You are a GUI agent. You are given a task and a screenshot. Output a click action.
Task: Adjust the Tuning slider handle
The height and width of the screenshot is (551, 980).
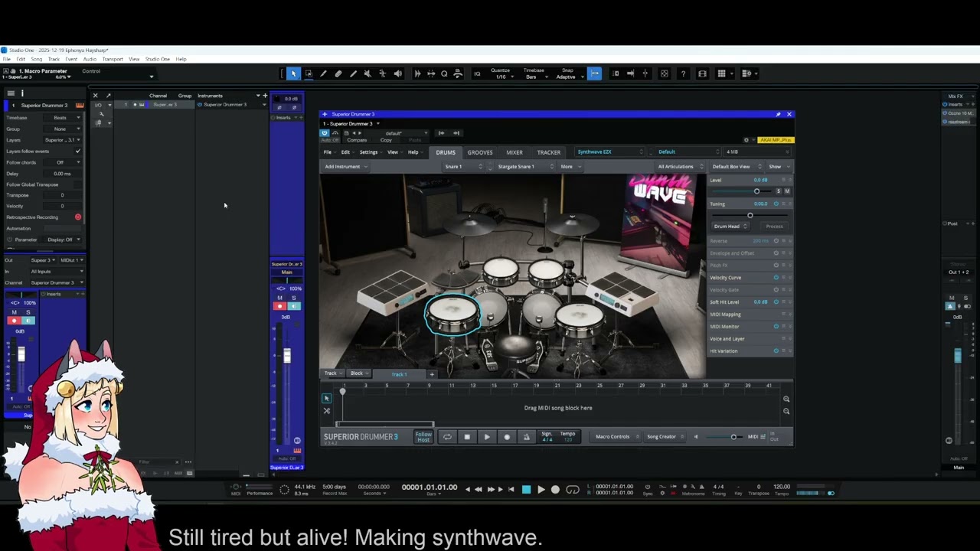tap(750, 215)
